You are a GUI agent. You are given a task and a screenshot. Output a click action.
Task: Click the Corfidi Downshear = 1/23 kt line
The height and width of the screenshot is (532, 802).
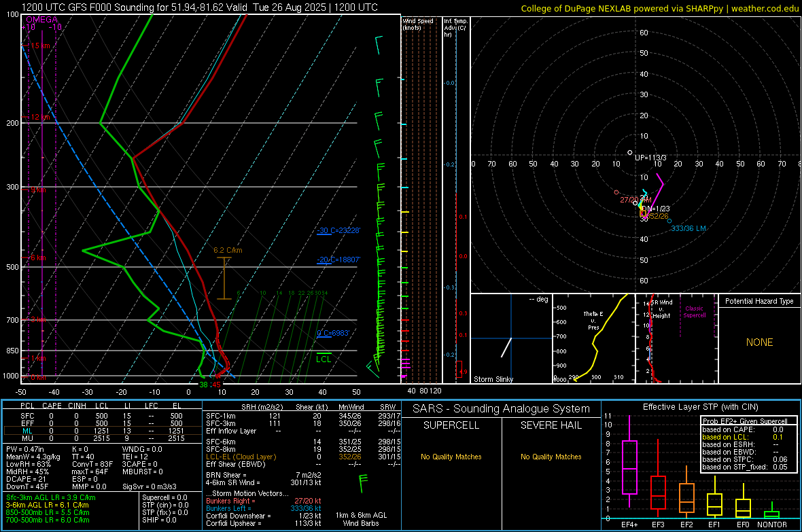coord(264,516)
